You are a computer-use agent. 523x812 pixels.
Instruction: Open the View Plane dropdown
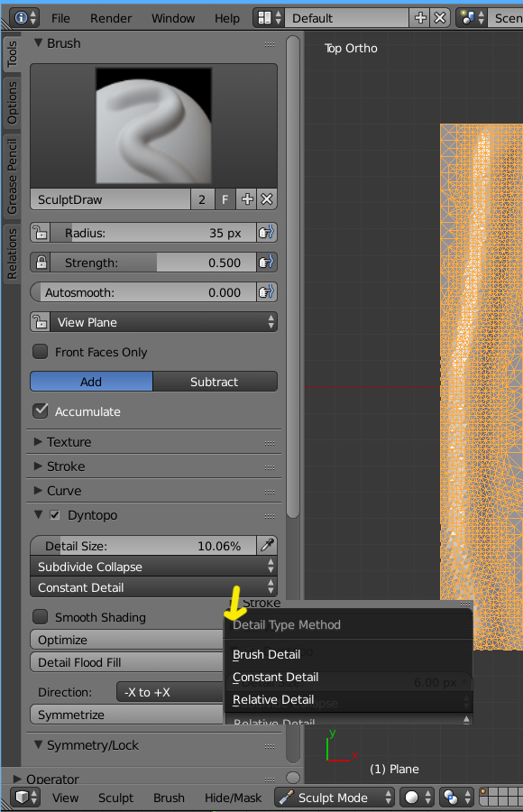pyautogui.click(x=163, y=322)
